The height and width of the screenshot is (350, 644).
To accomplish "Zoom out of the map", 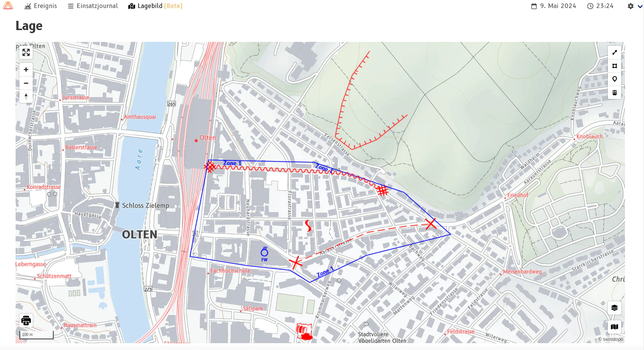I will click(26, 83).
